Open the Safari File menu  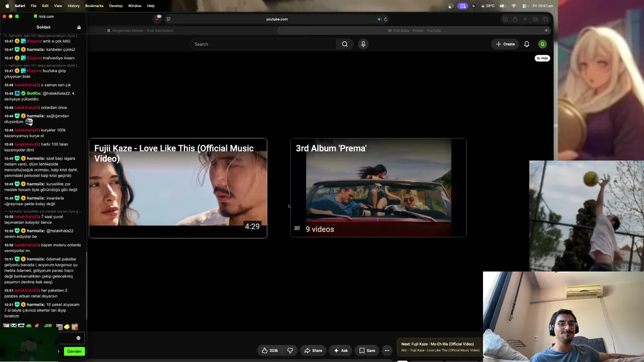[33, 6]
